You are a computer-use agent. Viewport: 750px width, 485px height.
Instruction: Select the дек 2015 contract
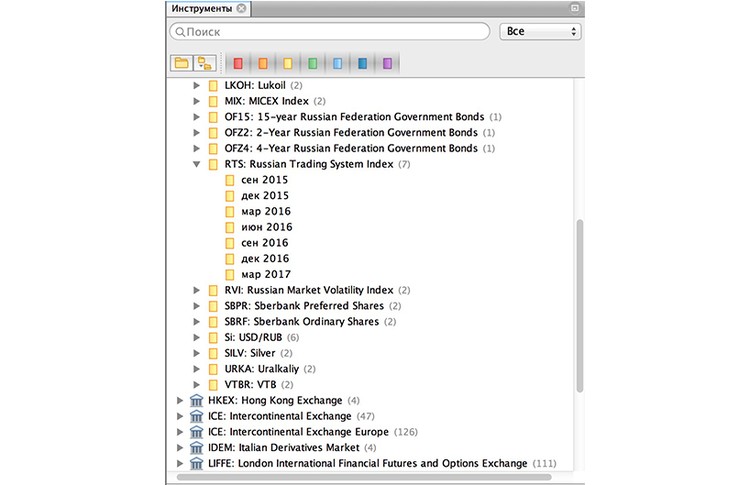pyautogui.click(x=265, y=196)
